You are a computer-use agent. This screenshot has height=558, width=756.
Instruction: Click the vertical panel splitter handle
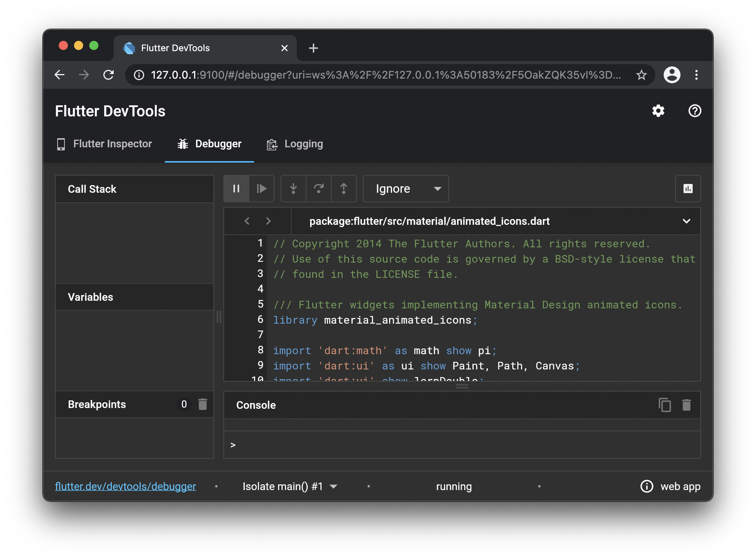pyautogui.click(x=219, y=317)
